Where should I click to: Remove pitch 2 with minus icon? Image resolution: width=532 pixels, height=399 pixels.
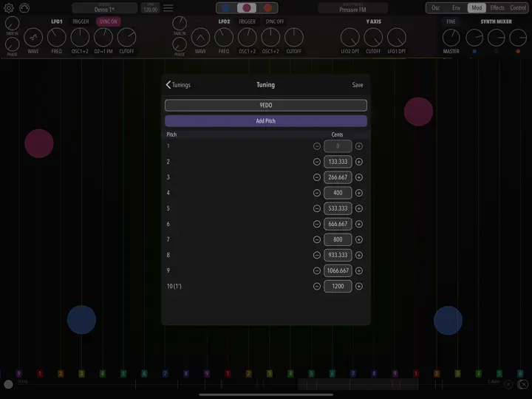(317, 162)
